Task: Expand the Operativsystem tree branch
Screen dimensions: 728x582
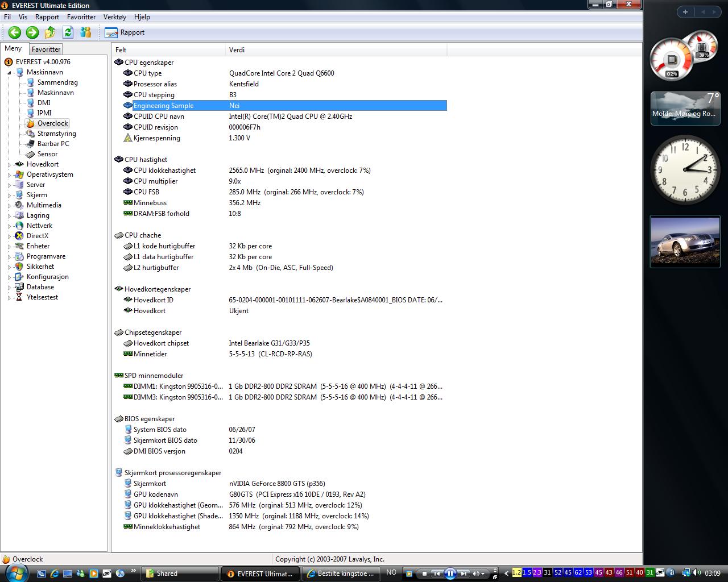Action: pos(10,175)
